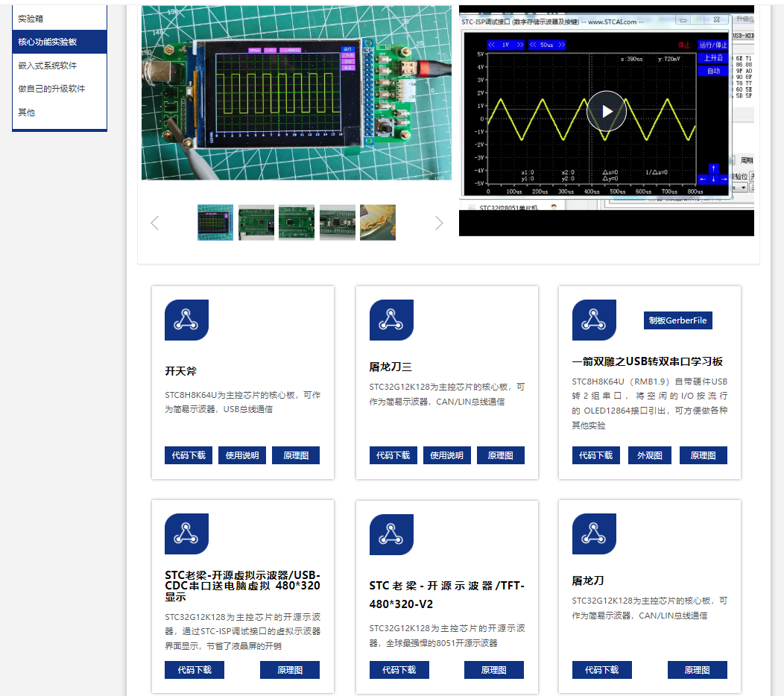
Task: Click the STC老梁-开源示波器/TFT-480*320-V2 title
Action: [447, 595]
